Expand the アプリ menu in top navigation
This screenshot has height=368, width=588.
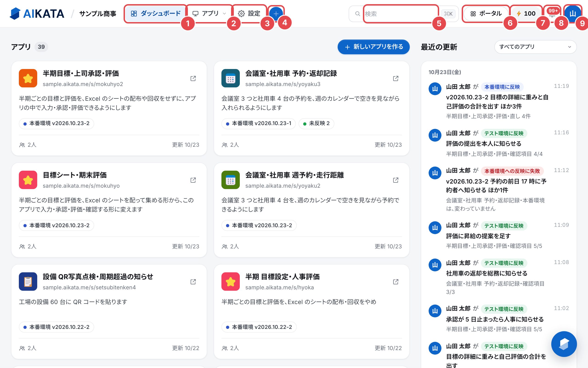pos(209,14)
